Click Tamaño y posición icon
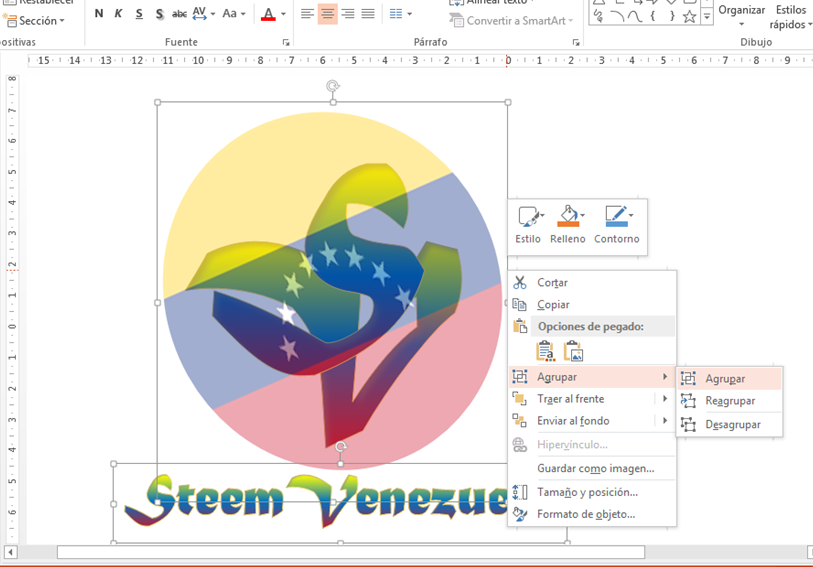The image size is (813, 567). 520,492
